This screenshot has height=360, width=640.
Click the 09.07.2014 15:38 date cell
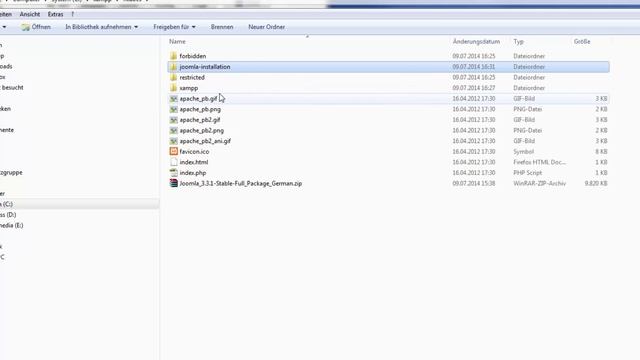tap(473, 183)
